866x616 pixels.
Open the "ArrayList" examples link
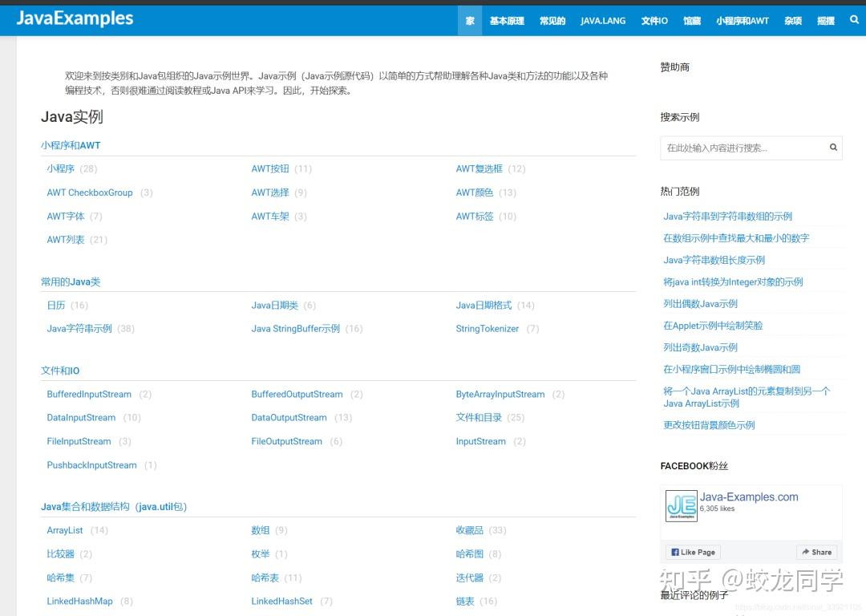pos(64,530)
